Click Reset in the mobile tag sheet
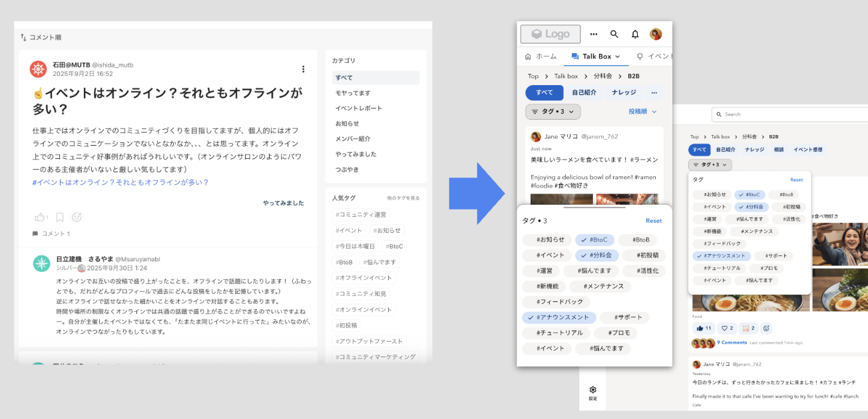 point(654,221)
